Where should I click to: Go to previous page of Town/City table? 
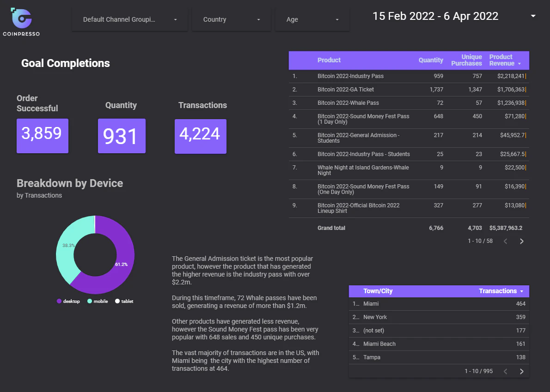506,371
